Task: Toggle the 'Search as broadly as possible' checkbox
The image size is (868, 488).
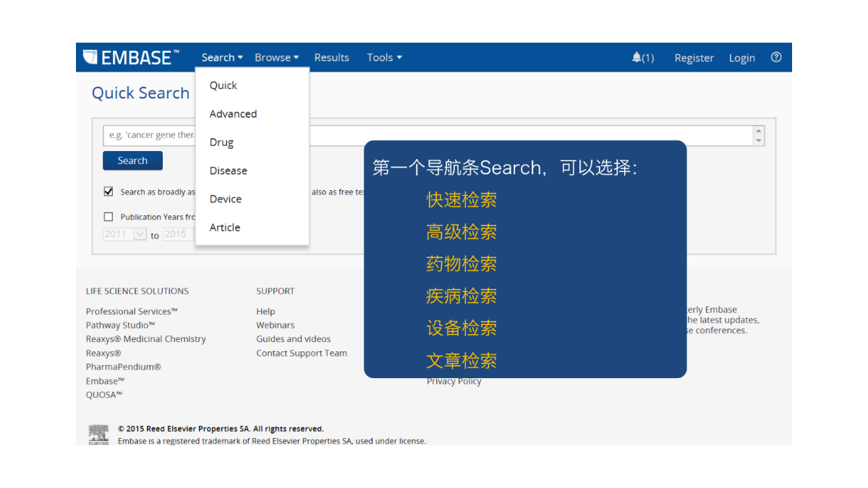Action: click(109, 192)
